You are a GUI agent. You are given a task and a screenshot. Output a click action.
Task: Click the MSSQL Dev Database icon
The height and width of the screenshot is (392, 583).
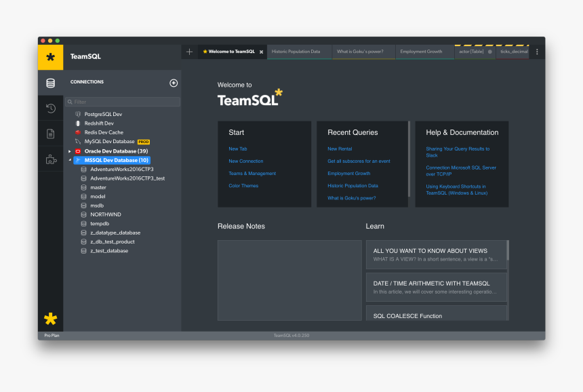pyautogui.click(x=78, y=160)
